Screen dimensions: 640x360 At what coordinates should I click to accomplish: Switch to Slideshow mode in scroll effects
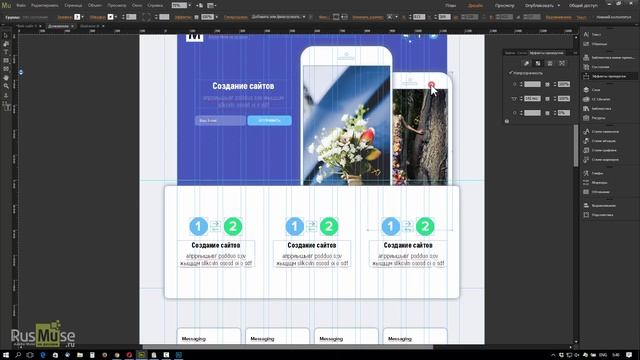pos(550,63)
